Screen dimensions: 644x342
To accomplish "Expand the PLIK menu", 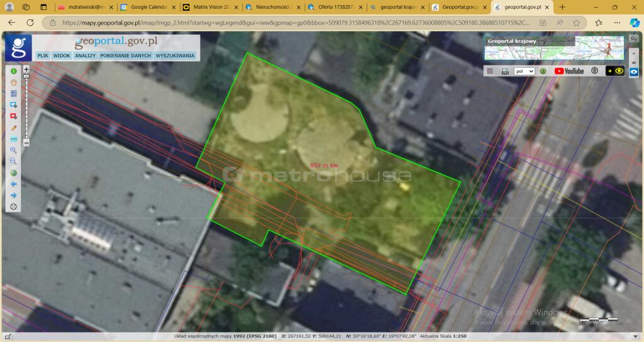I will tap(43, 55).
